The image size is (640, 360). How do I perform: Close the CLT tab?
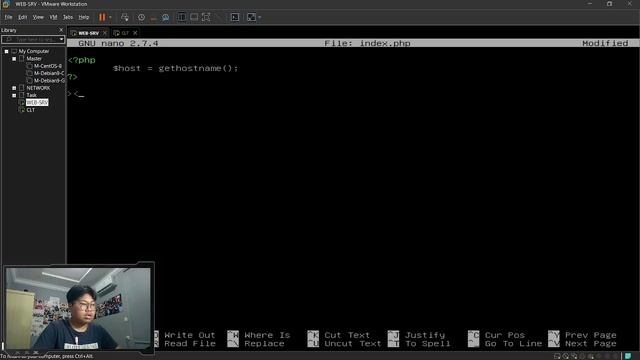pos(135,33)
